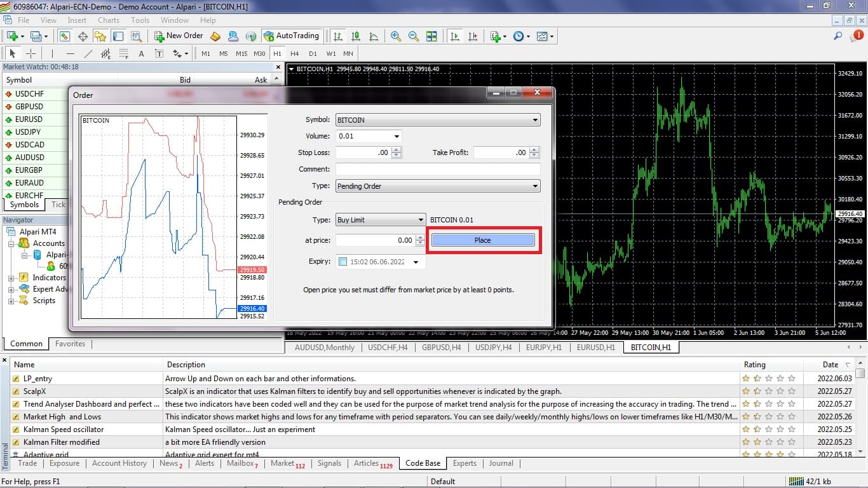The image size is (868, 488).
Task: Open the Type dropdown showing Pending Order
Action: tap(438, 186)
